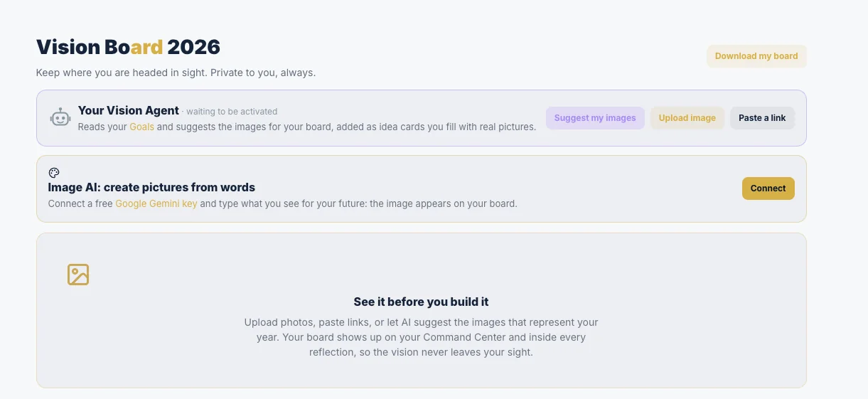Viewport: 868px width, 399px height.
Task: Click the word reflection in the empty board text
Action: tap(333, 352)
